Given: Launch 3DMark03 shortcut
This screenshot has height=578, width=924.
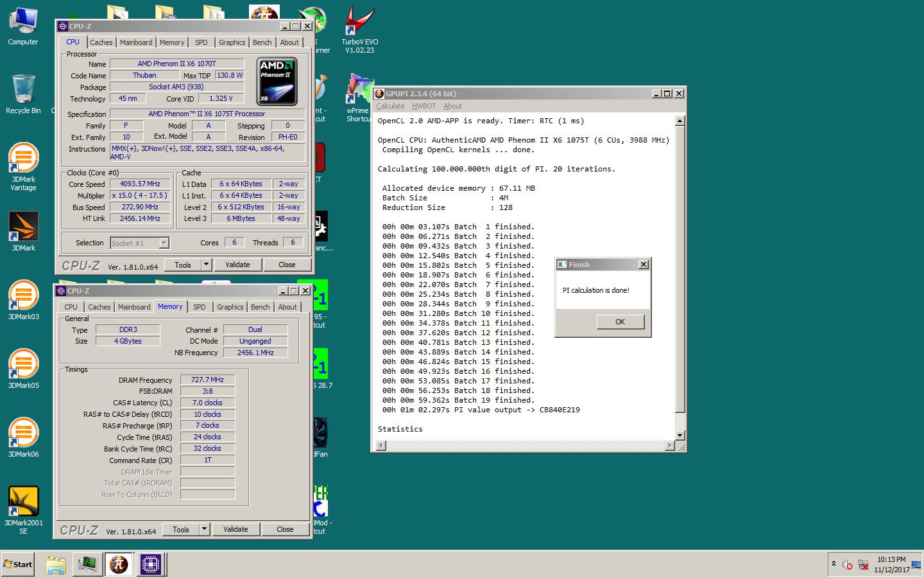Looking at the screenshot, I should 23,300.
